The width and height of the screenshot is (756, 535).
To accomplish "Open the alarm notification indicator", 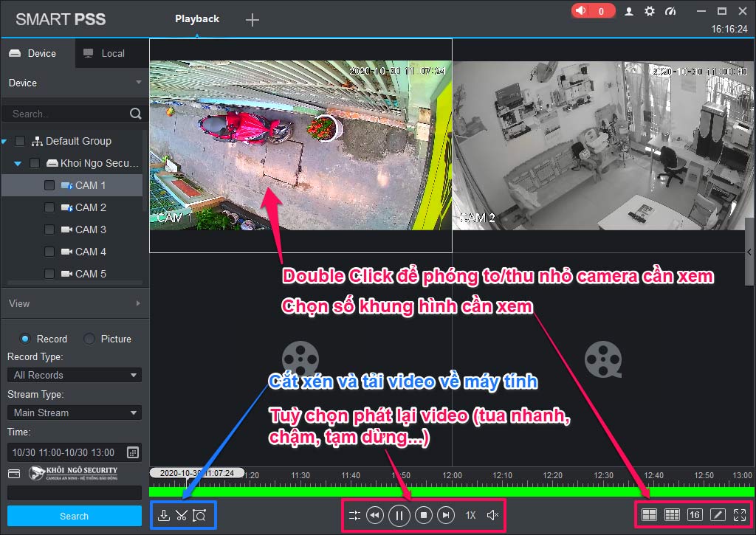I will (x=593, y=10).
